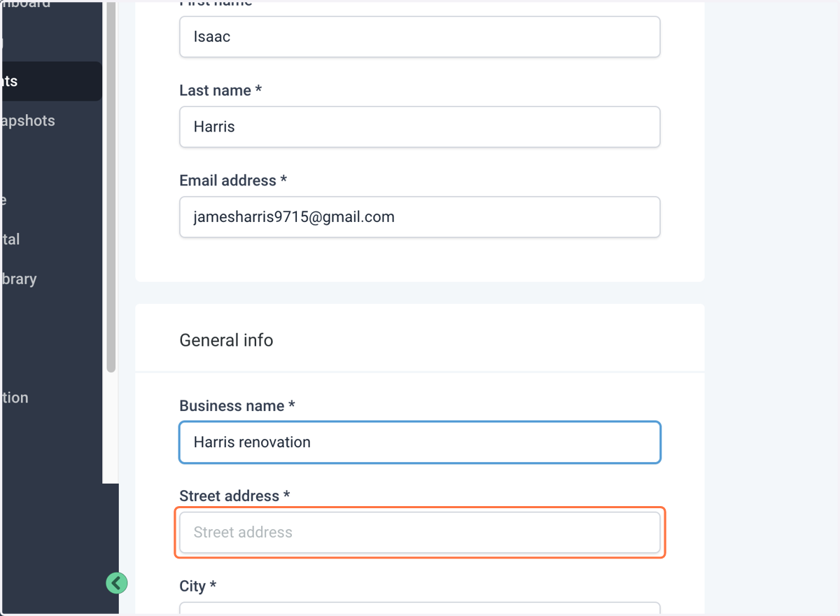
Task: Collapse sidebar with green chevron icon
Action: [x=117, y=583]
